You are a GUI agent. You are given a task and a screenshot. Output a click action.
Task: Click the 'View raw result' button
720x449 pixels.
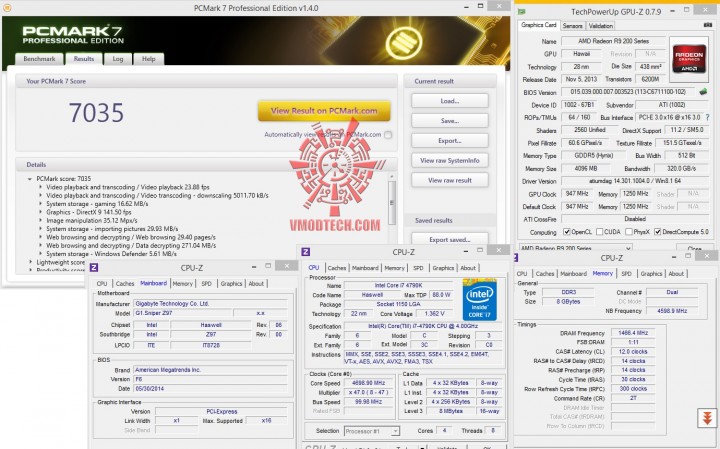pos(450,180)
